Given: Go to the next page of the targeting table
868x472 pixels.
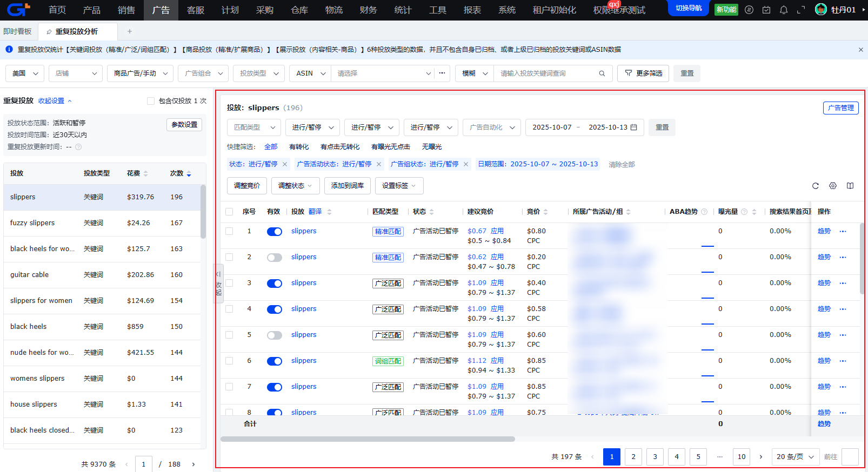Looking at the screenshot, I should click(761, 457).
